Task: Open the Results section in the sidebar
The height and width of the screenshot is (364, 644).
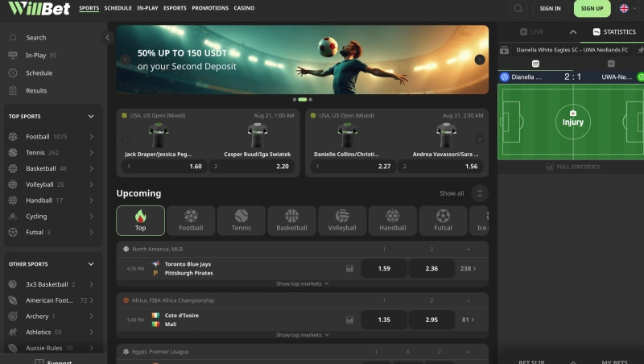Action: pos(36,91)
